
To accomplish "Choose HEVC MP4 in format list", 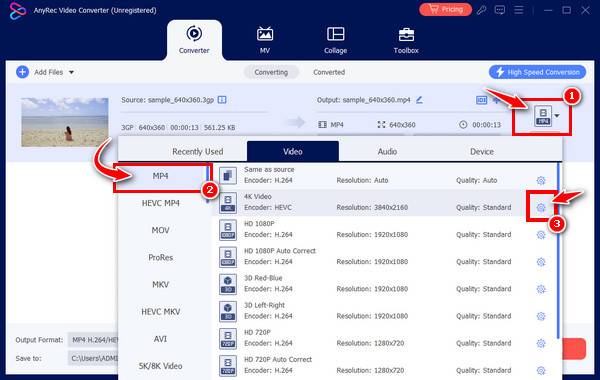I will point(160,203).
